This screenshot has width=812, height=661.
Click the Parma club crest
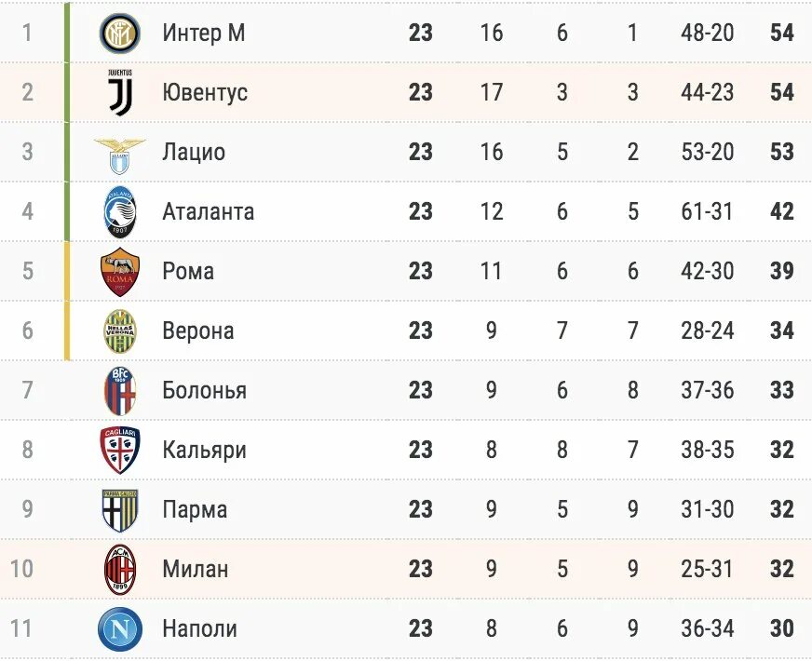click(x=119, y=509)
